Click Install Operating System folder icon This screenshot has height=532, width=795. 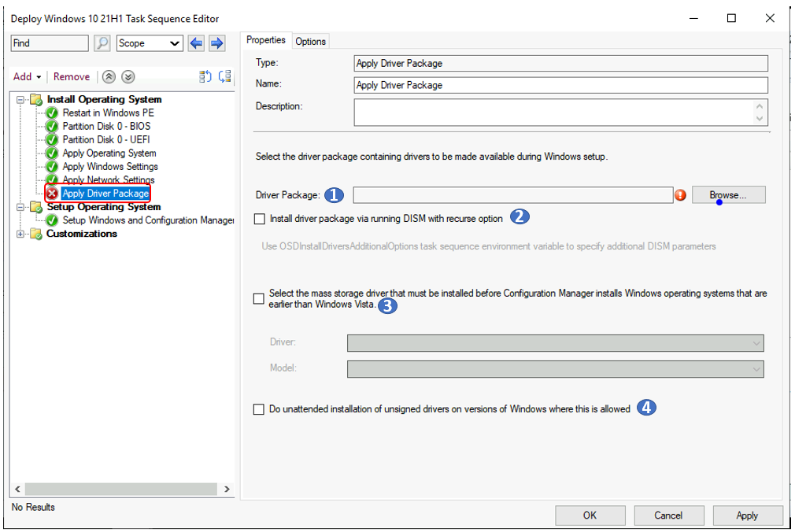click(x=36, y=99)
